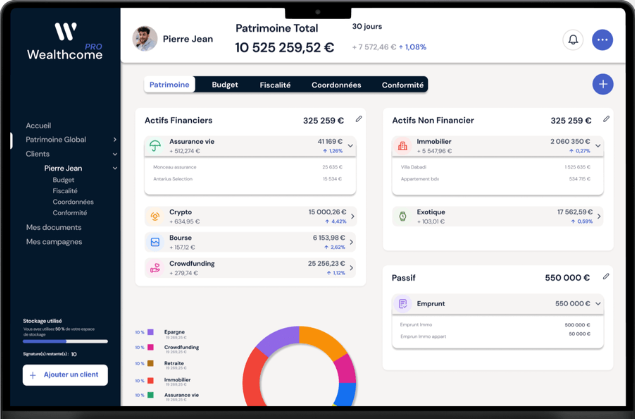
Task: Click the Crypto coin icon
Action: click(x=155, y=217)
